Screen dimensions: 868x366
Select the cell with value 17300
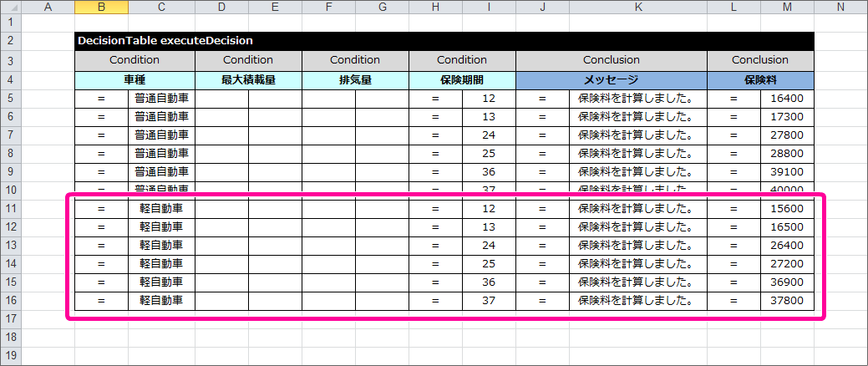coord(787,117)
